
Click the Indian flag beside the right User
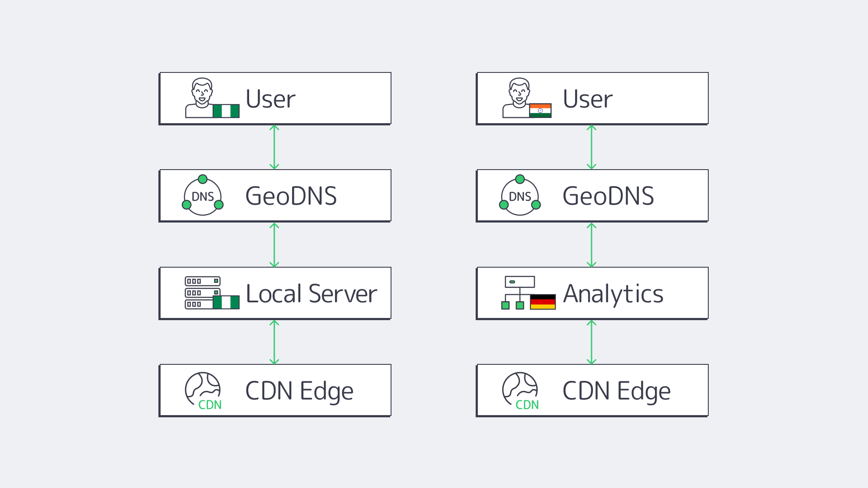point(540,111)
